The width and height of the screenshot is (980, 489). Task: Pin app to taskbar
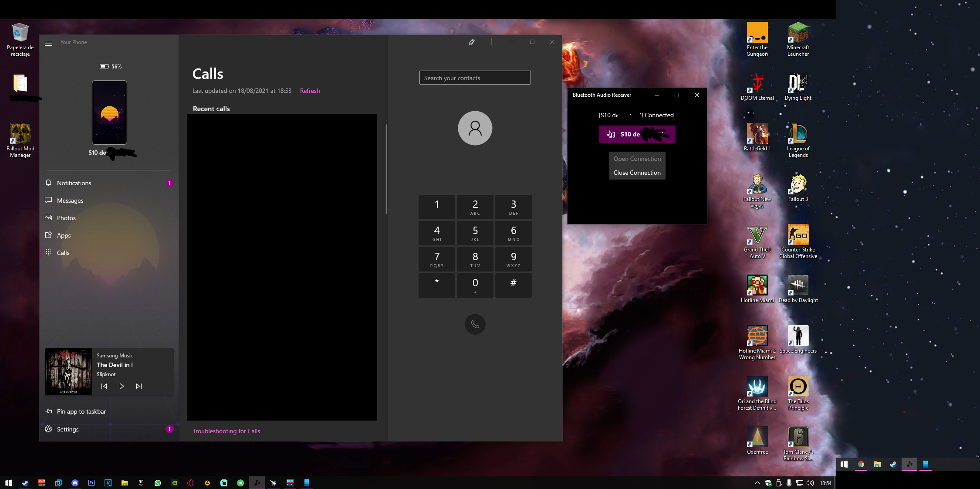(x=81, y=411)
